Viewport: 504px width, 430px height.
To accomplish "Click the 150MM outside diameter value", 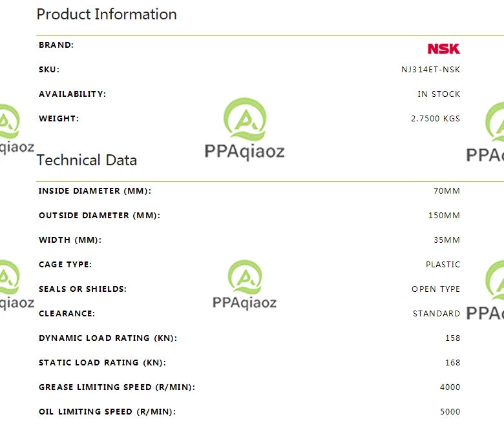I will [444, 216].
